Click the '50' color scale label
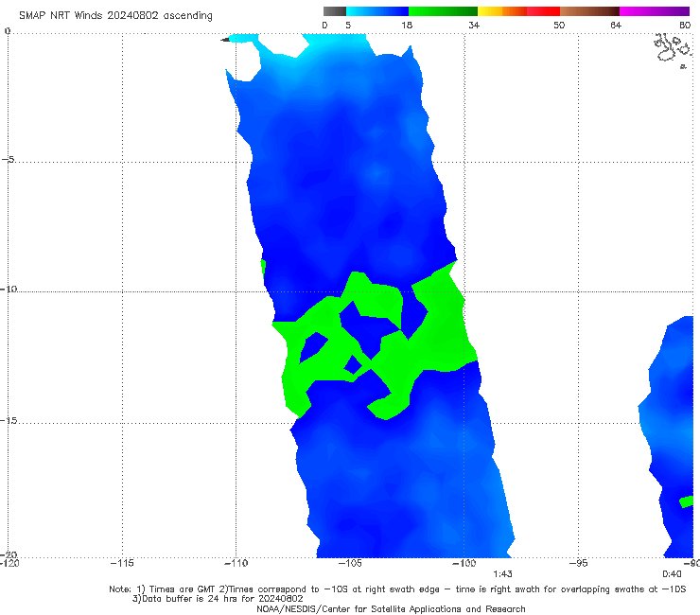700x615 pixels. 559,26
